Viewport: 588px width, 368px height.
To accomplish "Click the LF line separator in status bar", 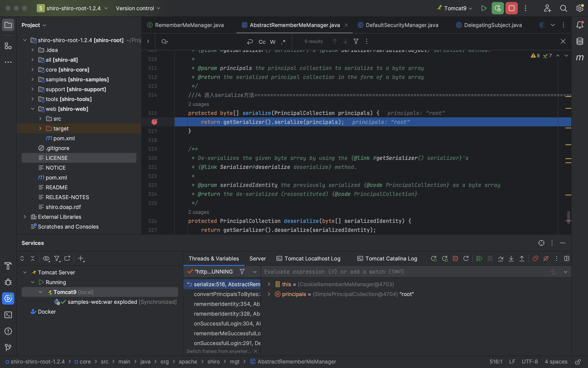I will coord(512,362).
